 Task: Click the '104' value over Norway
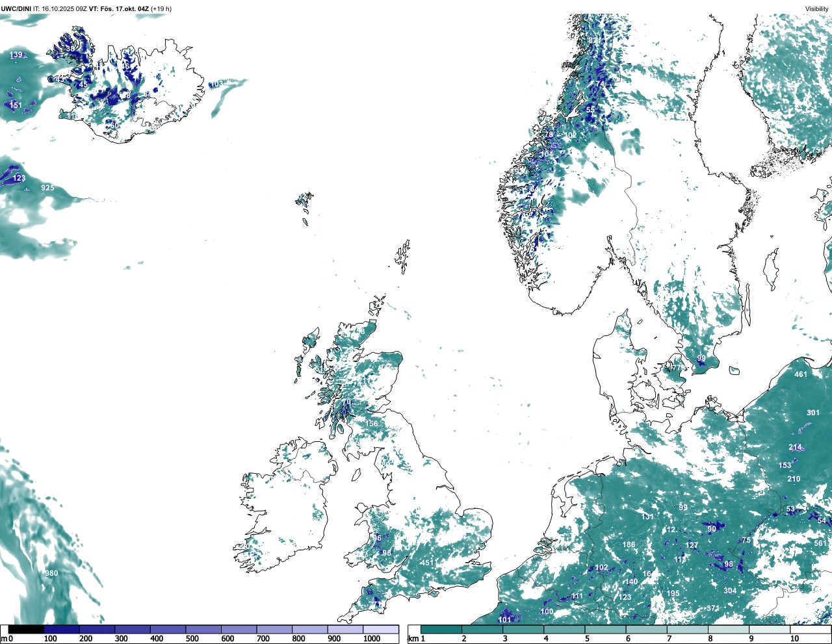pos(547,155)
